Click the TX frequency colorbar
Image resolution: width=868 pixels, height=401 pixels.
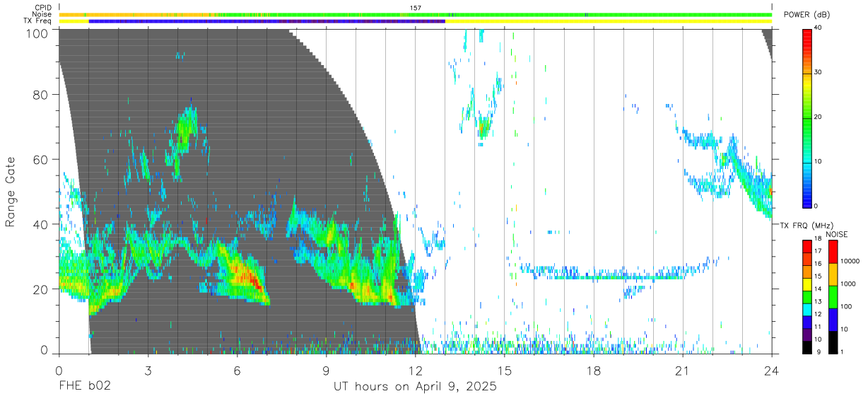pyautogui.click(x=807, y=297)
